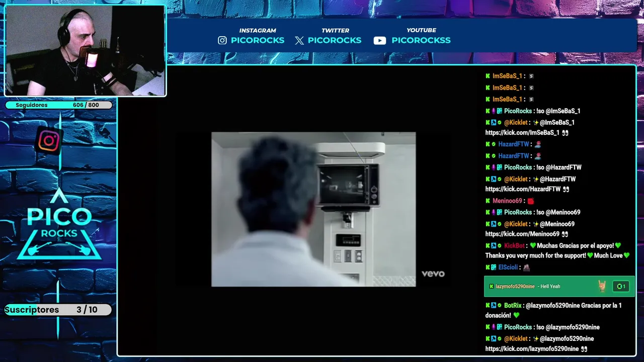
Task: Click the BotRix username in chat
Action: coord(513,306)
